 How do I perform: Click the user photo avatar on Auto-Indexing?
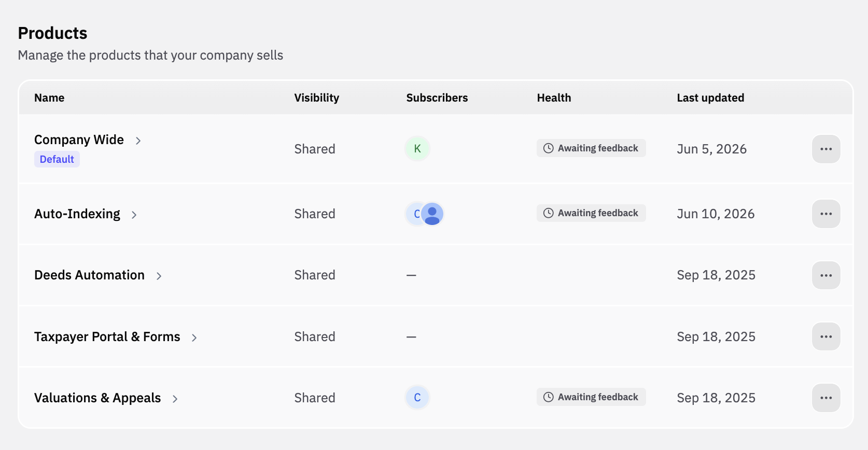[x=432, y=214]
